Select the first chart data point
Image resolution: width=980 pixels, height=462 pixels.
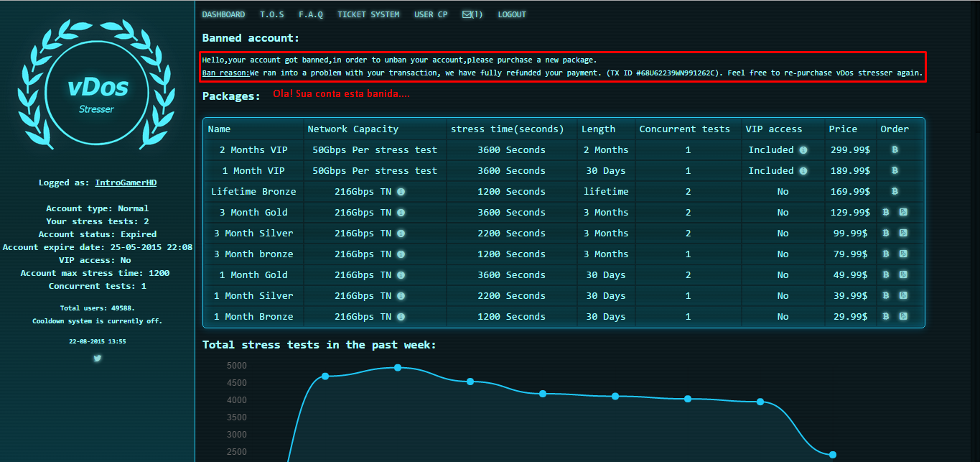(x=325, y=376)
